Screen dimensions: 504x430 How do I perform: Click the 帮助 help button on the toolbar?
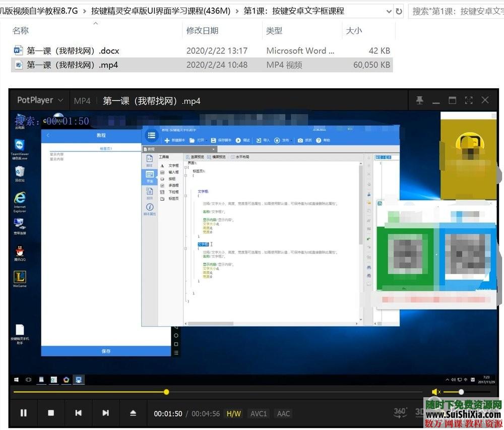tap(323, 140)
